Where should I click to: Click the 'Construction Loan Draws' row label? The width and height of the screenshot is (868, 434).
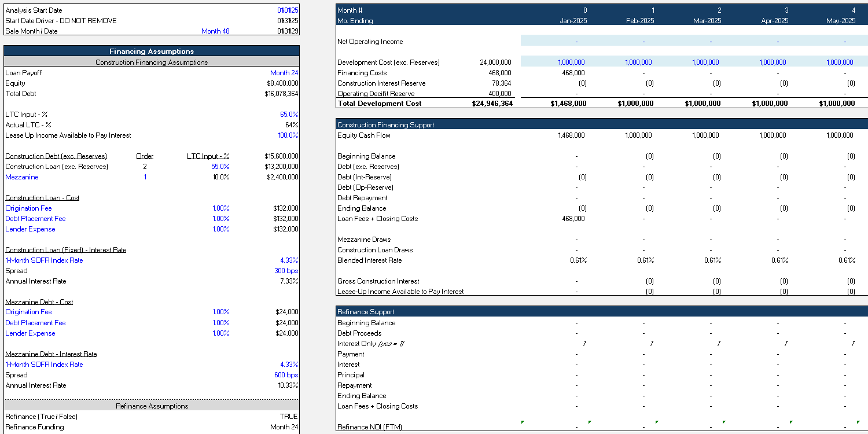tap(375, 250)
